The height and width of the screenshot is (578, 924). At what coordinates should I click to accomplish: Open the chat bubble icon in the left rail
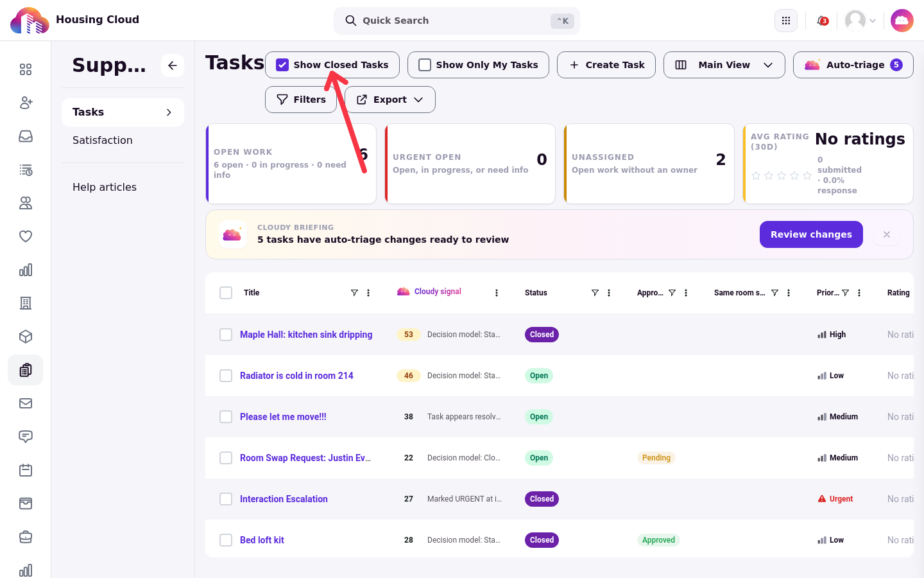tap(26, 437)
